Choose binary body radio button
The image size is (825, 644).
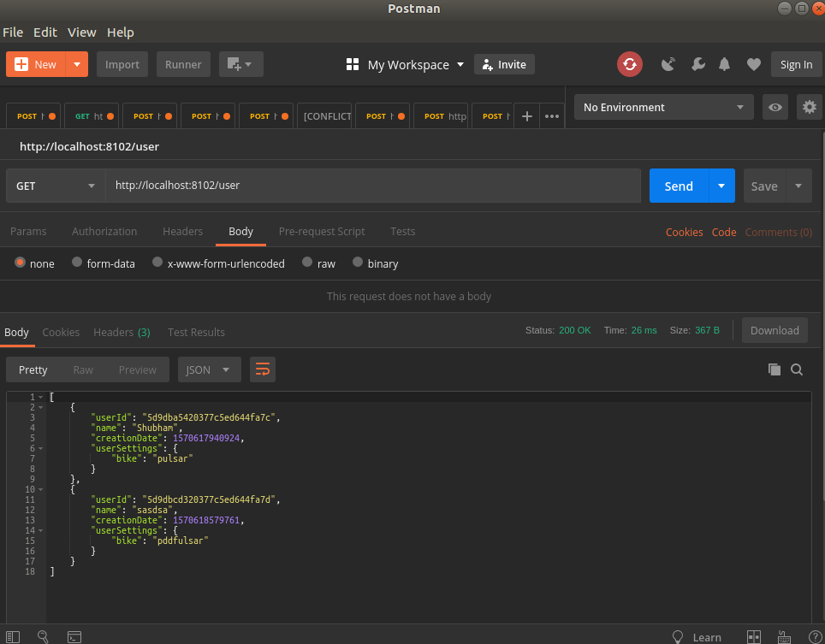coord(358,263)
